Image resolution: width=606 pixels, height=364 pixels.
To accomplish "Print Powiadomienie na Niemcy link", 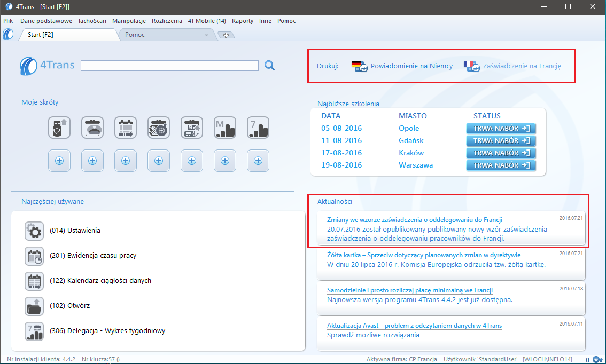I will point(411,66).
